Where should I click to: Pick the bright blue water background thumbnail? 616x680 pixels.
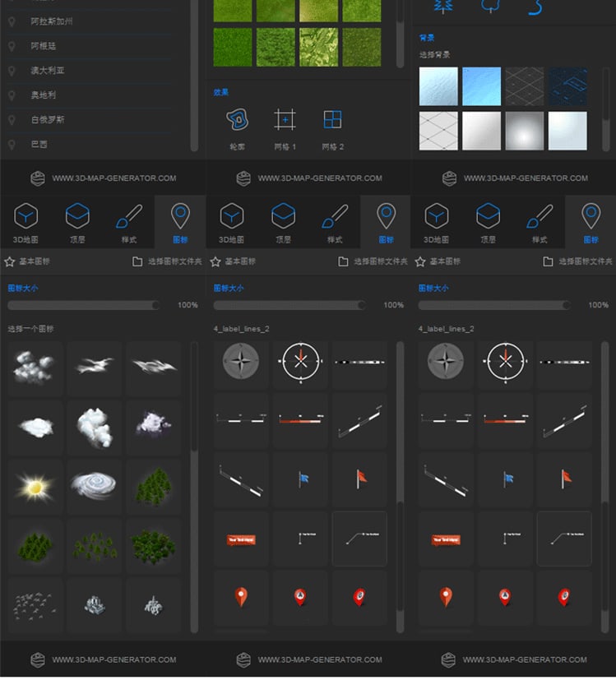[x=481, y=86]
